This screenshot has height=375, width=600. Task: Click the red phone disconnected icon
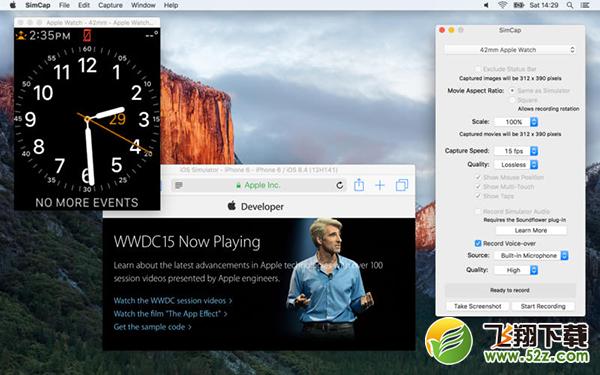87,36
